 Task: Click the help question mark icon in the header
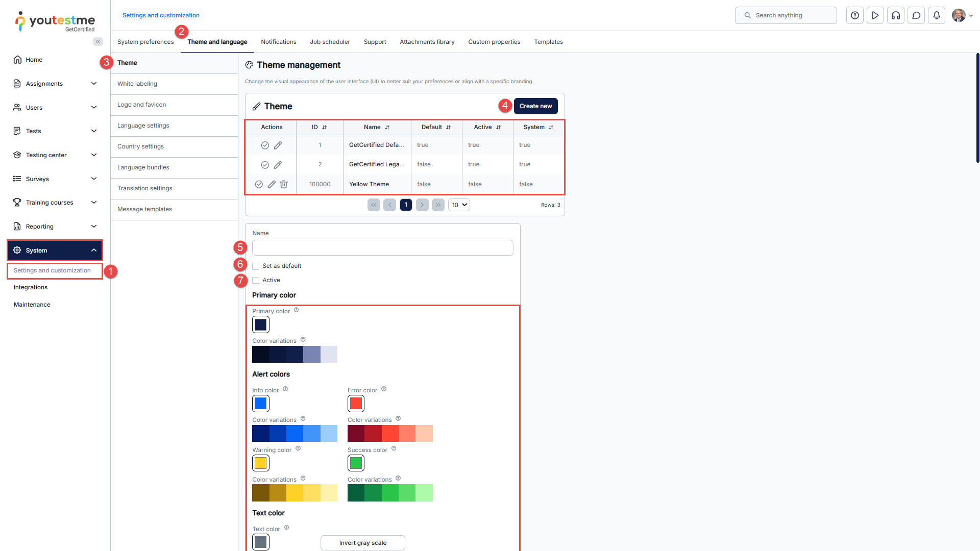coord(855,15)
